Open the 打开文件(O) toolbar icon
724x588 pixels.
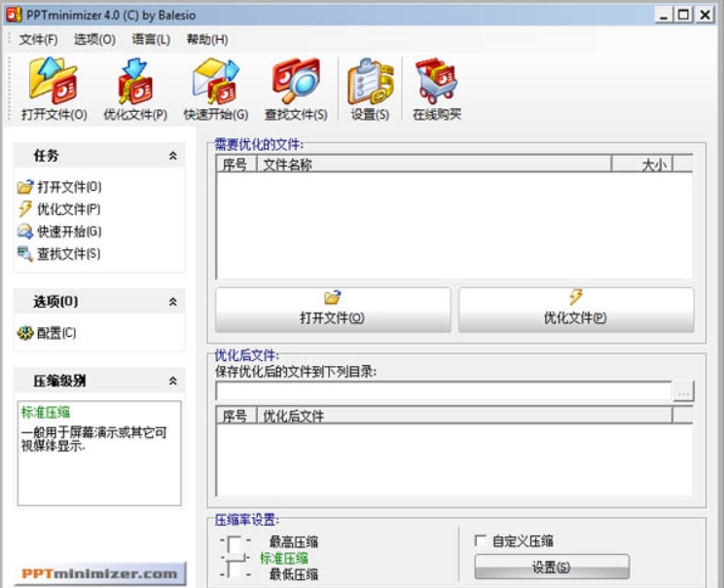54,90
